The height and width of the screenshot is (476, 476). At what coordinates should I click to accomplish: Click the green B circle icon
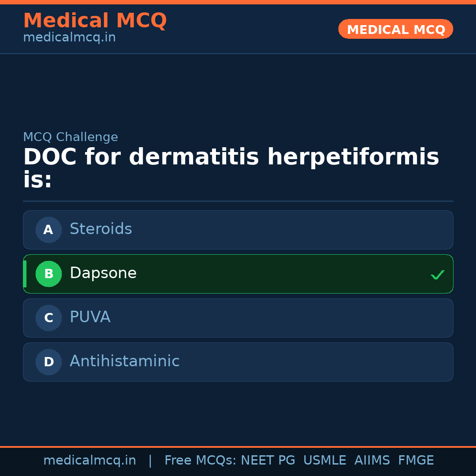coord(48,274)
